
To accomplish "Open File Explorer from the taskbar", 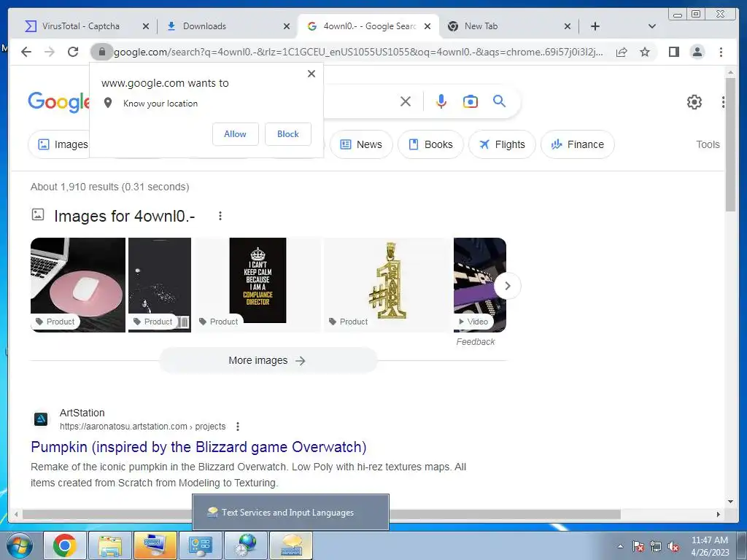I will pyautogui.click(x=110, y=545).
